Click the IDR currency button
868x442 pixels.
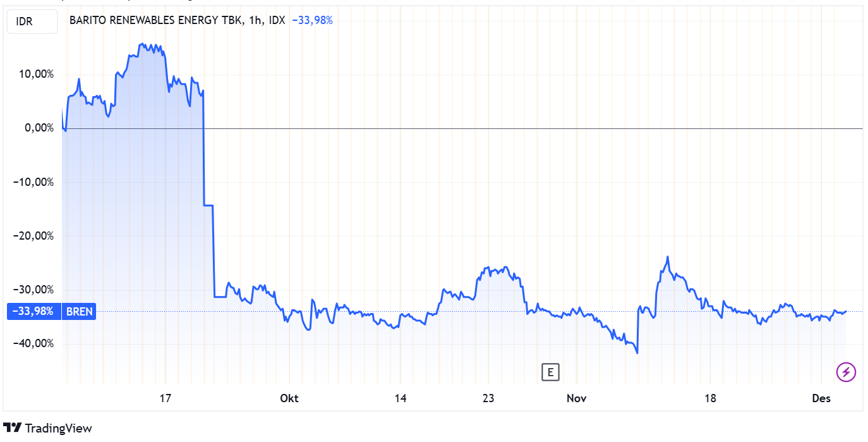tap(31, 22)
